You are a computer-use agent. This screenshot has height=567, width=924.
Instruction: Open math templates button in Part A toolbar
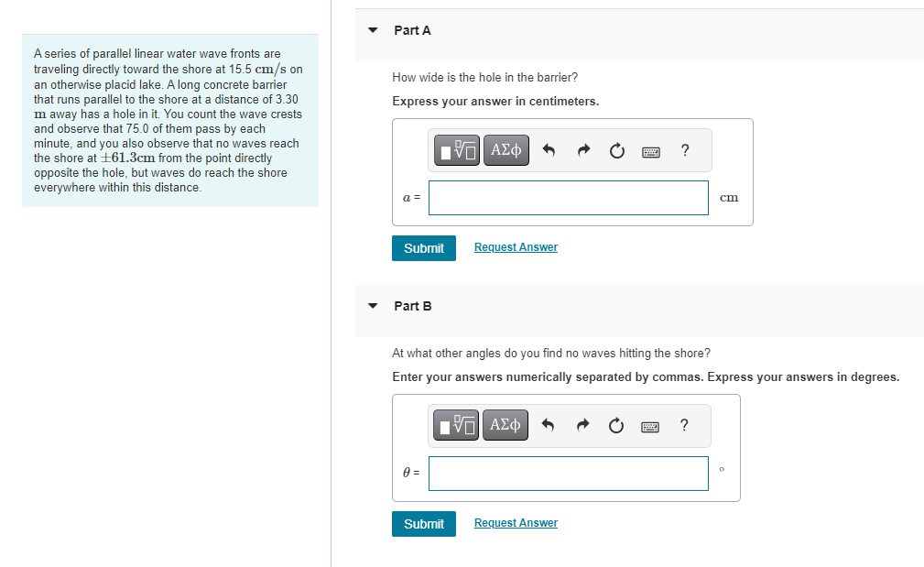click(x=457, y=150)
